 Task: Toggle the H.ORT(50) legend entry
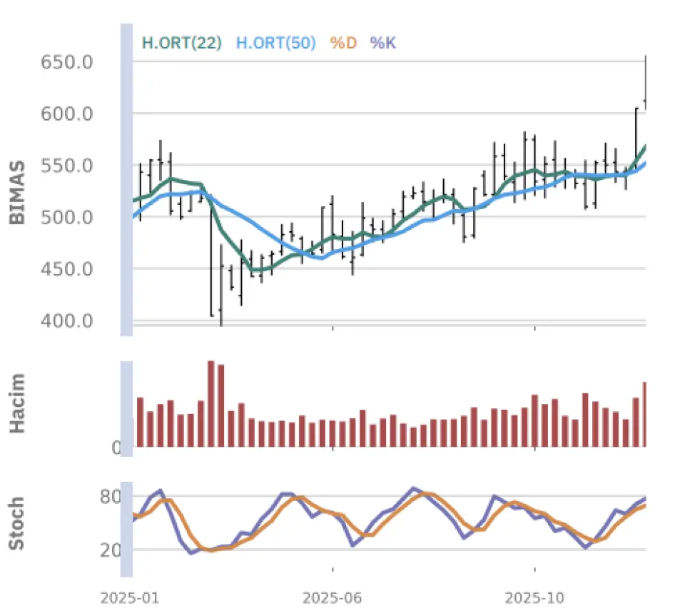click(275, 43)
